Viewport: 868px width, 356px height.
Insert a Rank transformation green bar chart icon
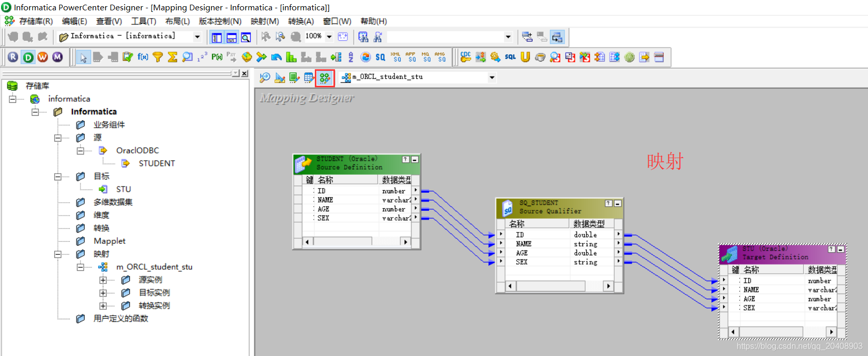(x=291, y=57)
